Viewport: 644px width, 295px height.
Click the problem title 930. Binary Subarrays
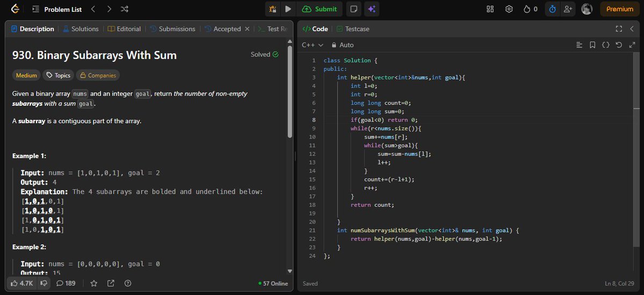pyautogui.click(x=95, y=55)
